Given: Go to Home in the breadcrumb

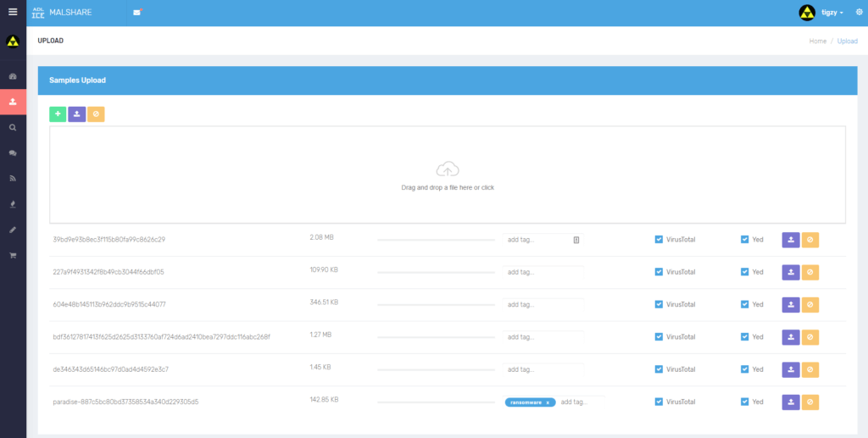Looking at the screenshot, I should click(817, 41).
